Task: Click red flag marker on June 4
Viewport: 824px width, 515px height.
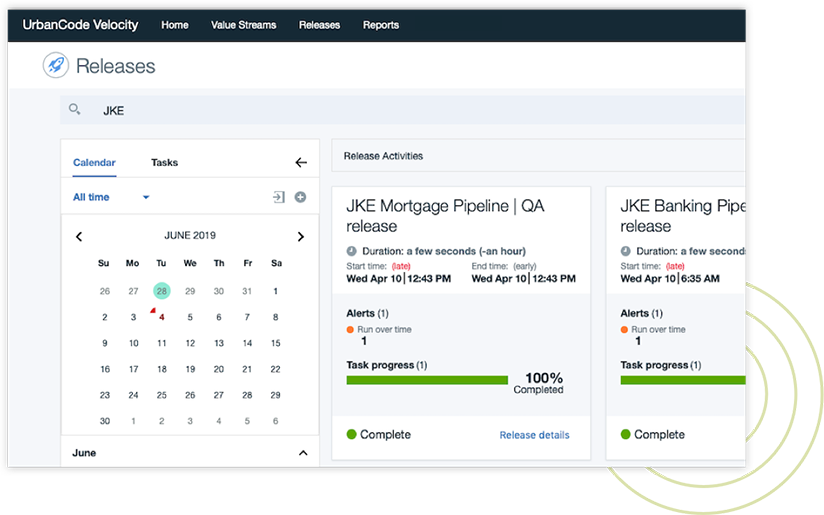Action: coord(153,311)
